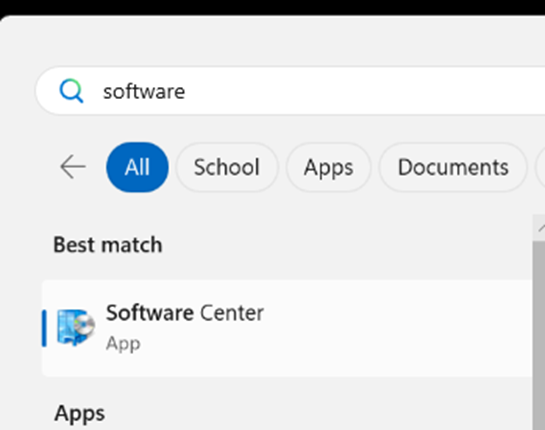
Task: Click inside the search box containing 'software'
Action: 290,91
